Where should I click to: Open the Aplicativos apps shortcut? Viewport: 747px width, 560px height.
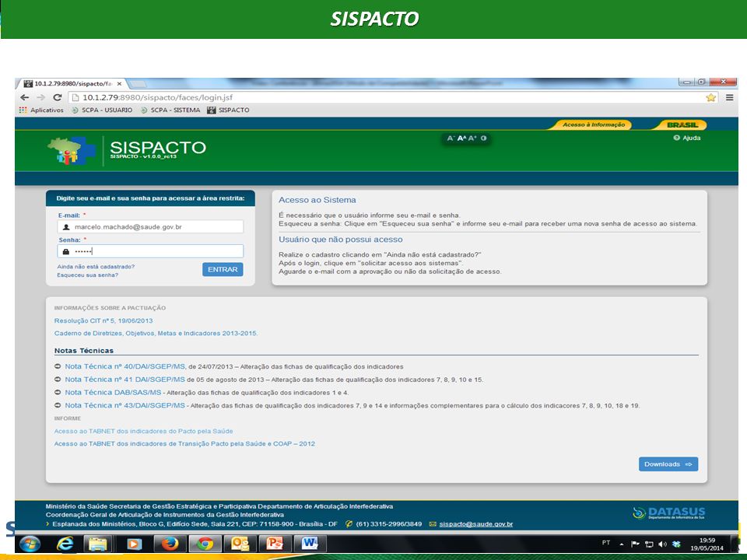[x=41, y=110]
